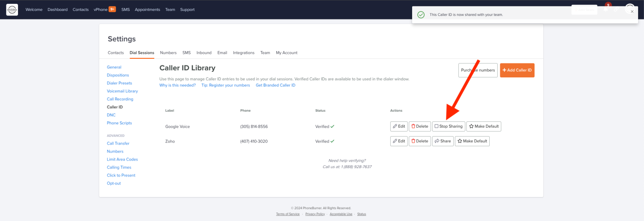Open the My Account settings tab
The height and width of the screenshot is (221, 644).
[x=287, y=53]
